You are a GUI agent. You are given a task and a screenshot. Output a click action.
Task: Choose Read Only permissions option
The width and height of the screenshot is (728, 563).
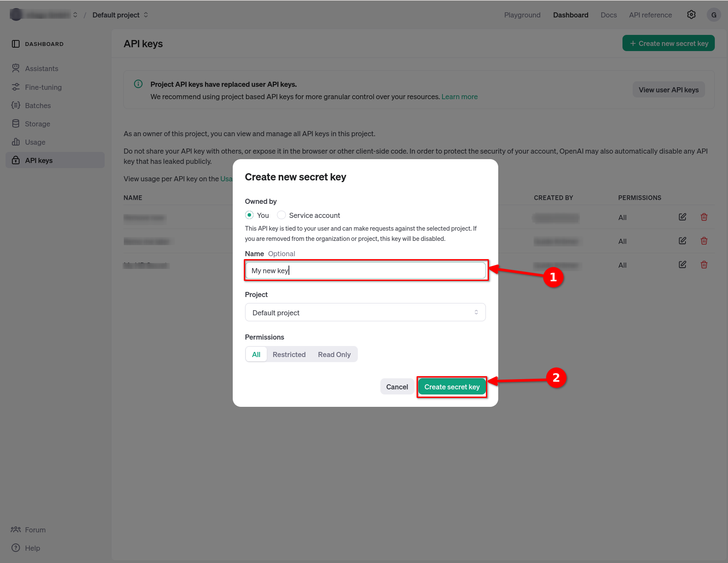tap(334, 354)
